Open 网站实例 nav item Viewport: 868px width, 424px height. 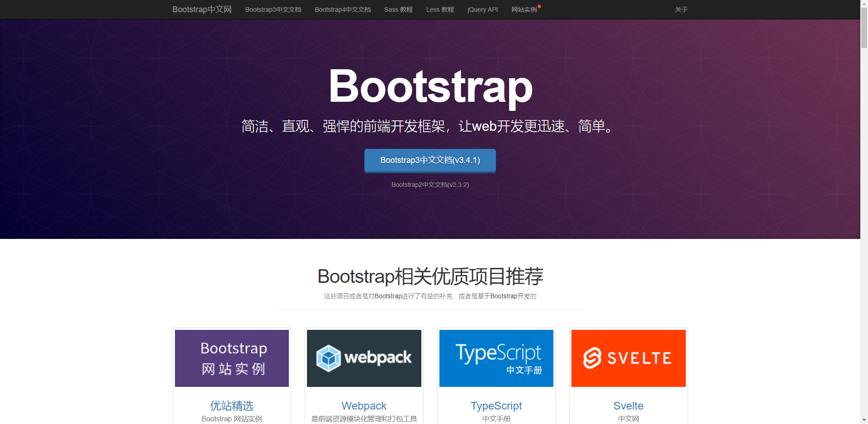pyautogui.click(x=524, y=10)
